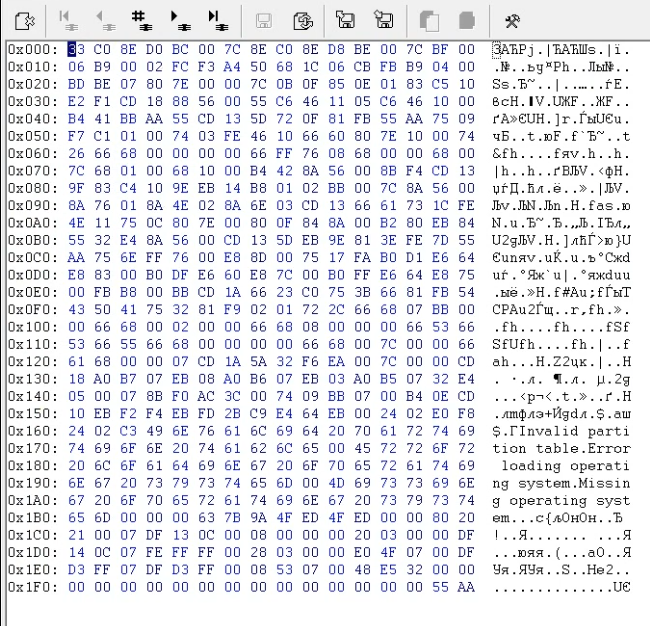
Task: Click the copy icon in toolbar
Action: click(x=429, y=19)
